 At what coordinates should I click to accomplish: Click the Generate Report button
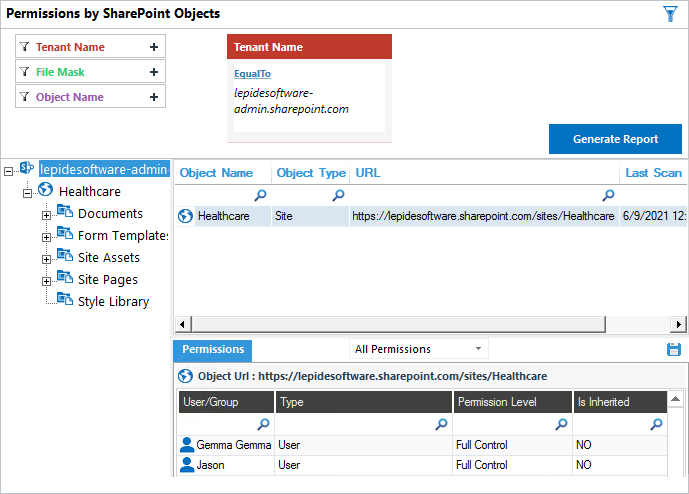coord(615,139)
